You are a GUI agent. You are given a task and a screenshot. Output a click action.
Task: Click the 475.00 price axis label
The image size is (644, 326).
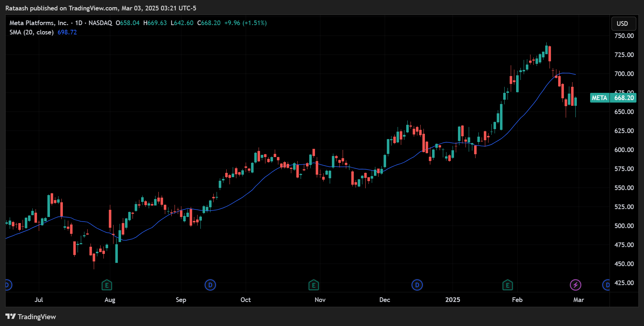[x=624, y=245]
